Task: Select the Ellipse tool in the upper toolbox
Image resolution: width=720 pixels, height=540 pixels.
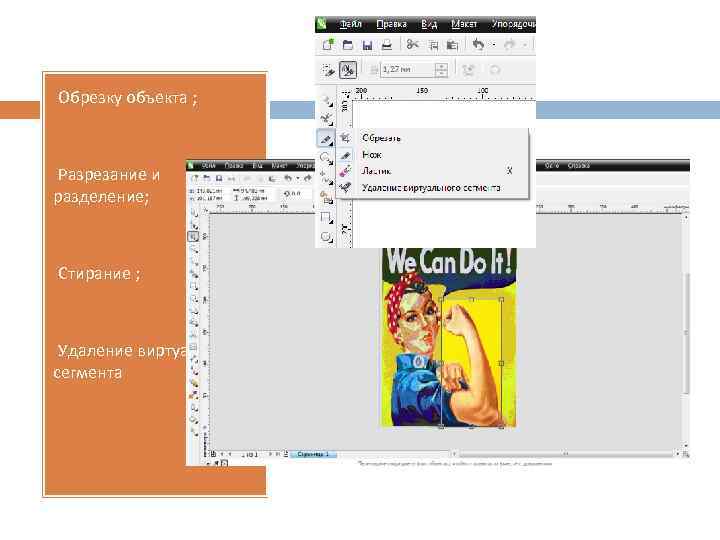Action: 326,237
